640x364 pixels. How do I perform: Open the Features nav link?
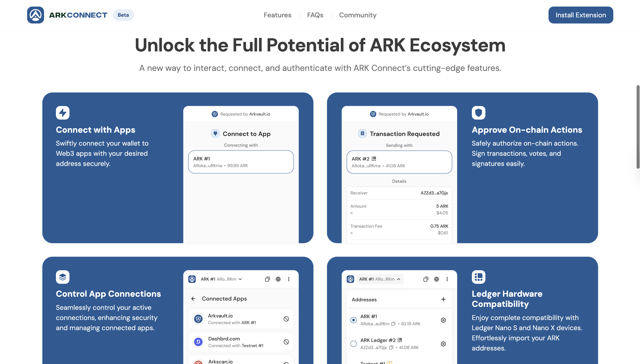pos(277,15)
